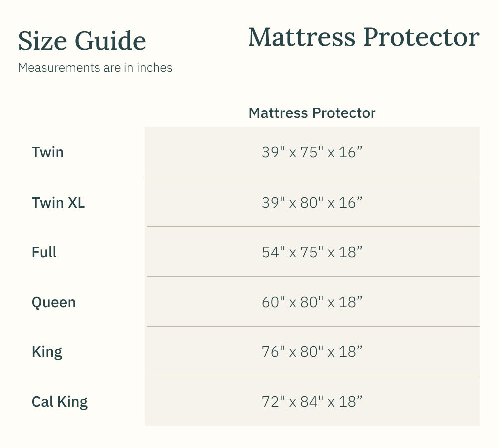The height and width of the screenshot is (448, 498).
Task: Pick the King row label
Action: coord(47,352)
